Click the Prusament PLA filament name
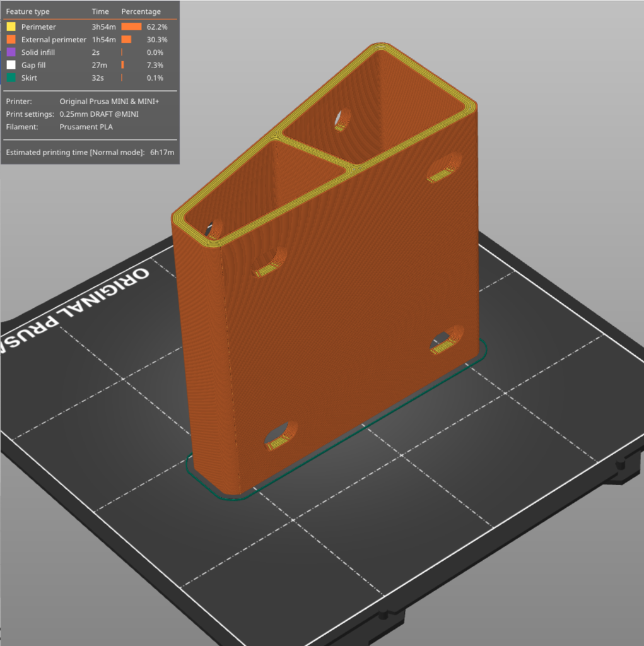644x646 pixels. (x=86, y=126)
